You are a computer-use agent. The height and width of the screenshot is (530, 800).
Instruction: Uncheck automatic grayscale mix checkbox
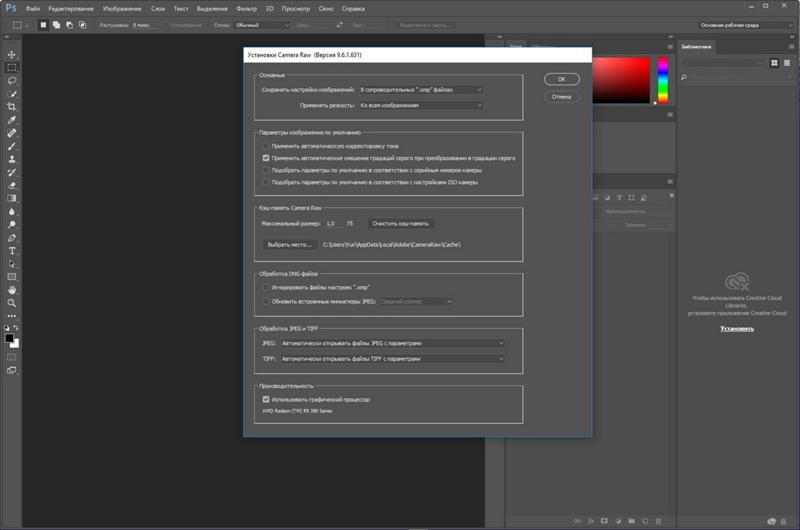coord(266,158)
